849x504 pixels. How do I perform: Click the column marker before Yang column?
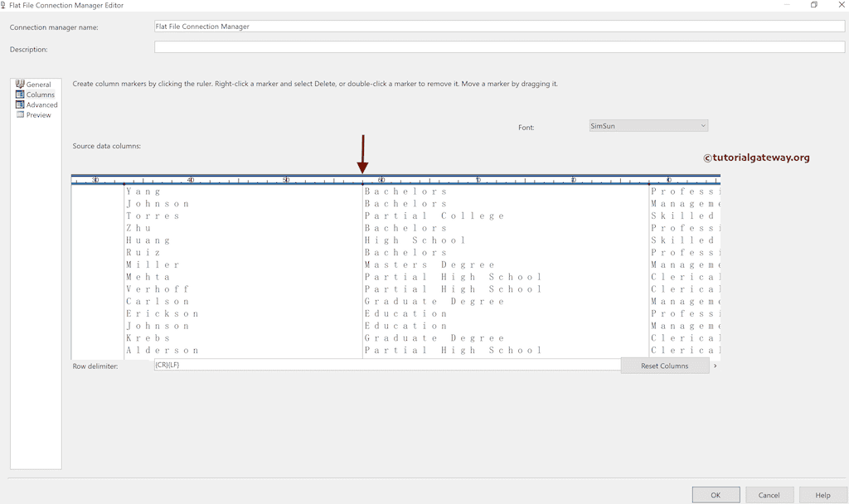click(x=124, y=183)
